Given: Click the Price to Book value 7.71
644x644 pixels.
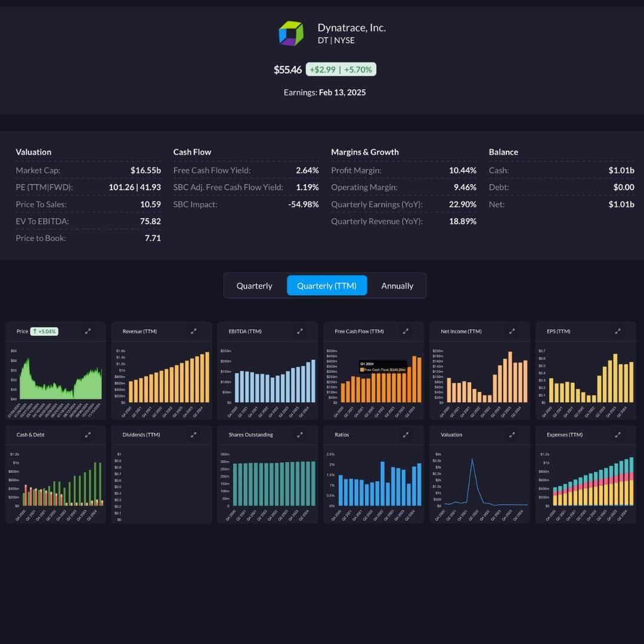Looking at the screenshot, I should click(153, 238).
